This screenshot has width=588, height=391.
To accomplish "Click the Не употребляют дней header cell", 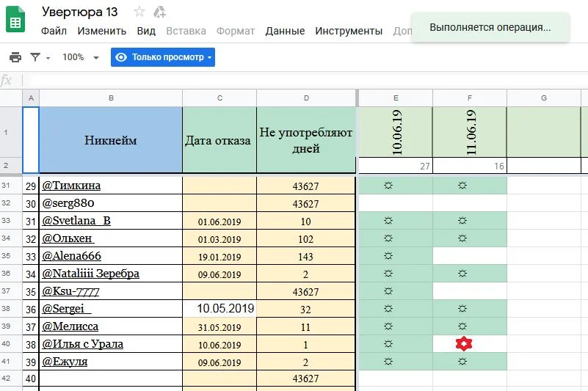I will click(x=306, y=140).
